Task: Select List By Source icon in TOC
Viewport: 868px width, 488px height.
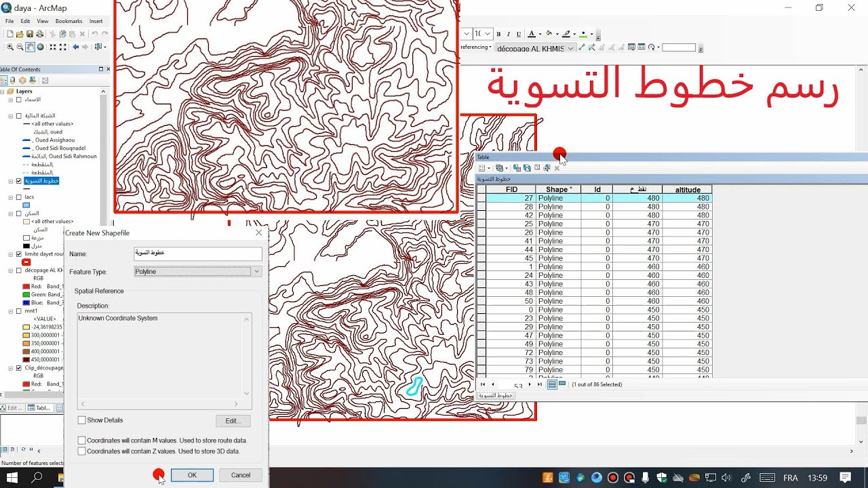Action: [x=12, y=81]
